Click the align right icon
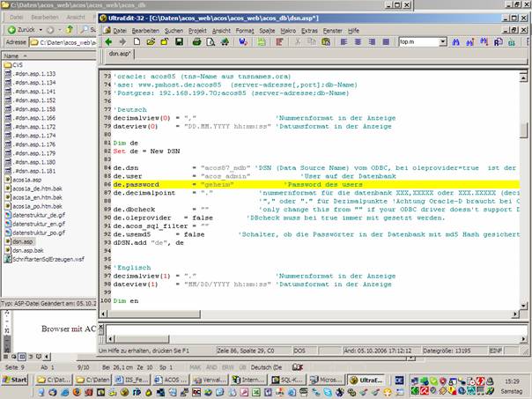 point(372,42)
